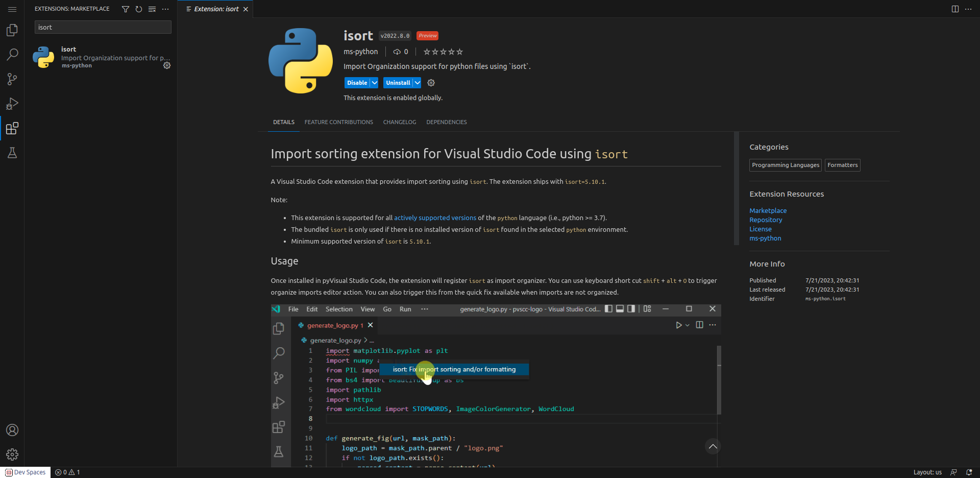Viewport: 980px width, 478px height.
Task: Expand the Uninstall button dropdown arrow
Action: coord(418,83)
